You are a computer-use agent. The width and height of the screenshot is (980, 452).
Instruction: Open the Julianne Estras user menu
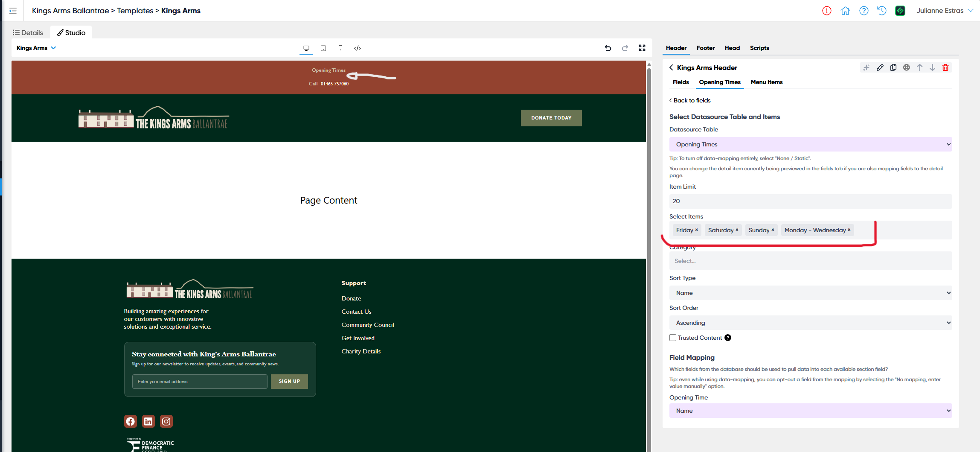pyautogui.click(x=945, y=11)
